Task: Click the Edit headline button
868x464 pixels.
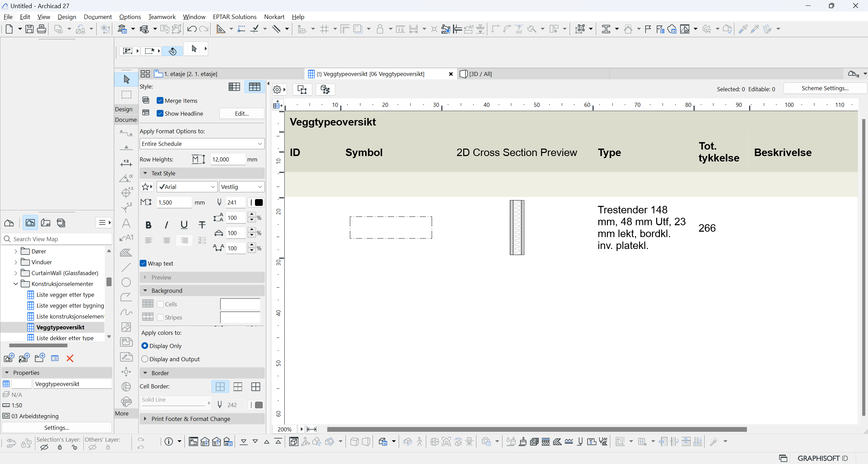Action: pos(241,114)
